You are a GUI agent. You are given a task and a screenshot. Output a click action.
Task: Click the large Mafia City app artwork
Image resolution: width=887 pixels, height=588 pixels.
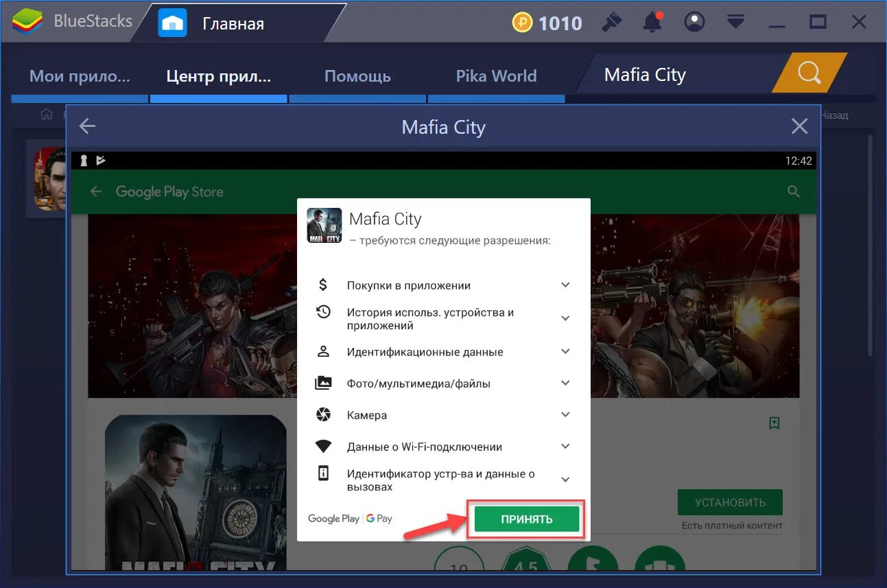196,491
